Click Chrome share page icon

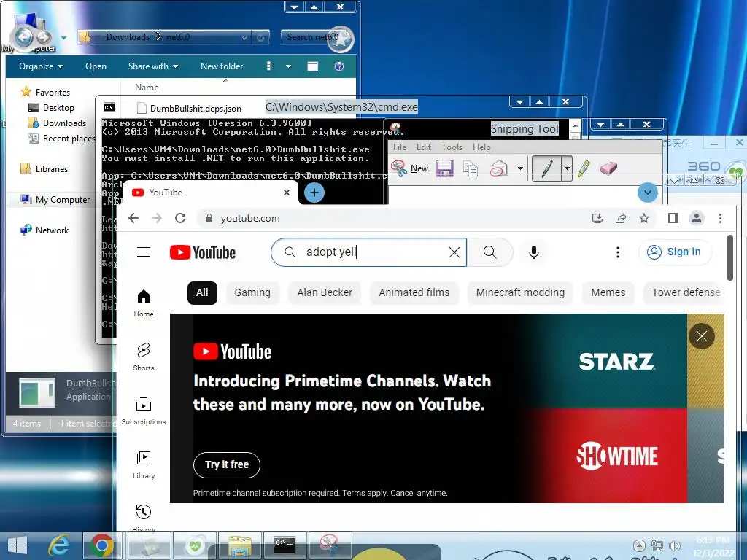[620, 218]
